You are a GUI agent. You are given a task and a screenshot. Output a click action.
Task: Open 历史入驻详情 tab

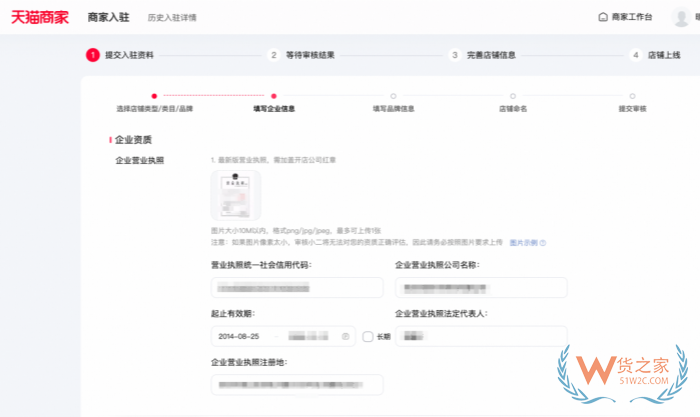tap(172, 18)
